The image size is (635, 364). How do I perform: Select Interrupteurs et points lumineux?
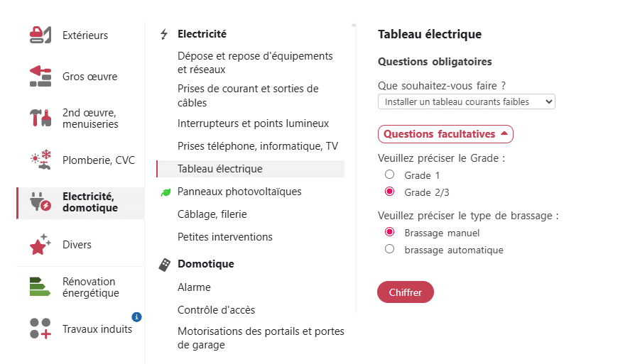253,123
